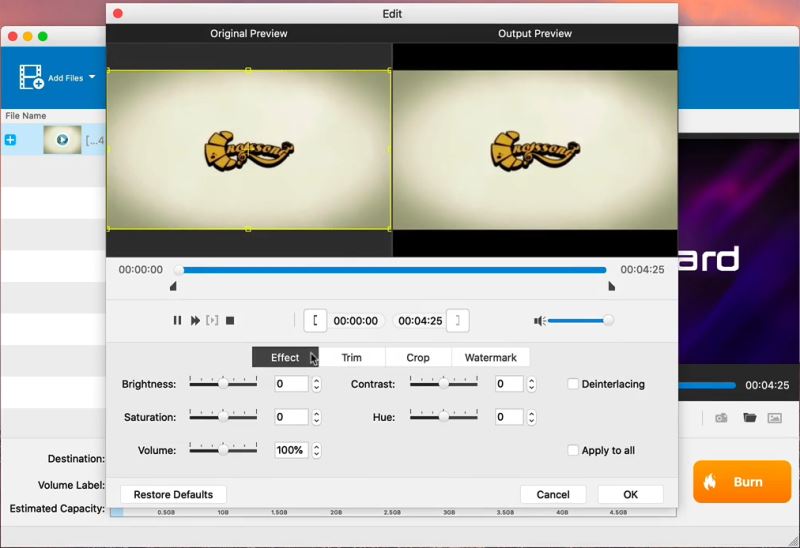Image resolution: width=800 pixels, height=548 pixels.
Task: Click the Contrast value field
Action: point(510,384)
